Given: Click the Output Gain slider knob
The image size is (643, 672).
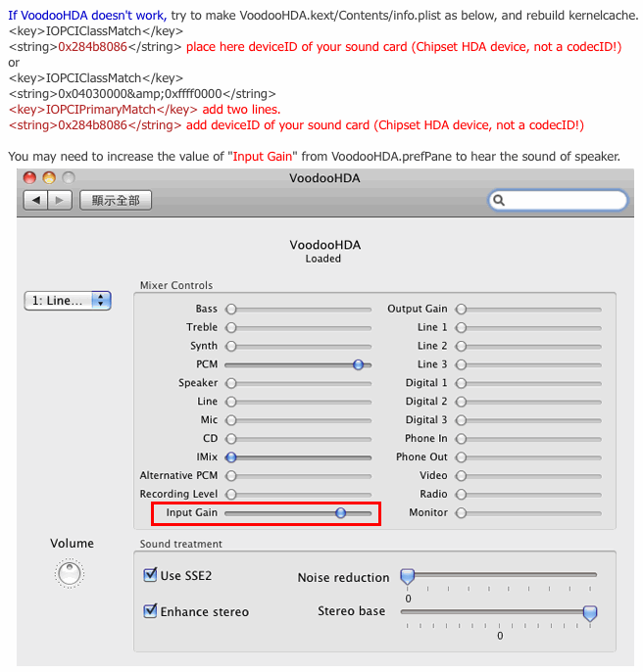Looking at the screenshot, I should [461, 309].
